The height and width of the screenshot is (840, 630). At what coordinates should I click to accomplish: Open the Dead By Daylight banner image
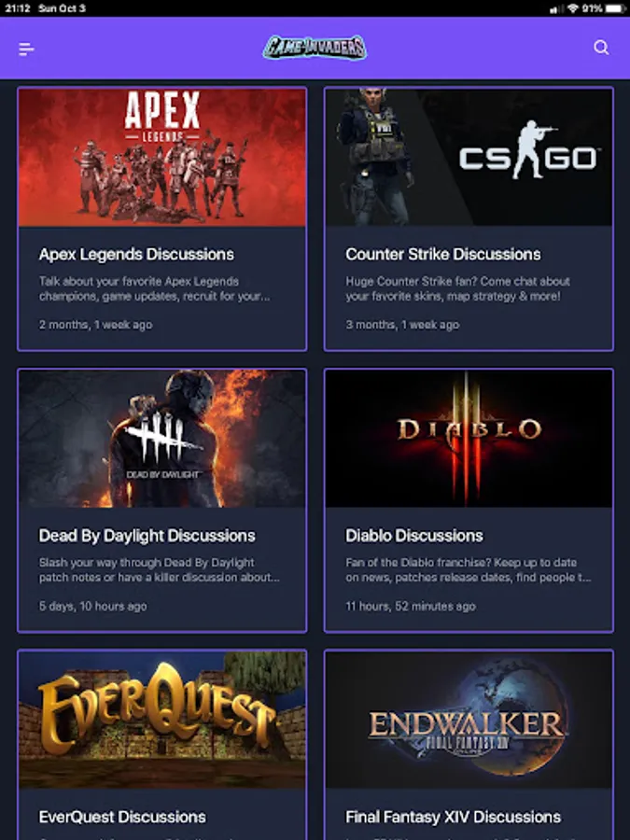(x=162, y=439)
